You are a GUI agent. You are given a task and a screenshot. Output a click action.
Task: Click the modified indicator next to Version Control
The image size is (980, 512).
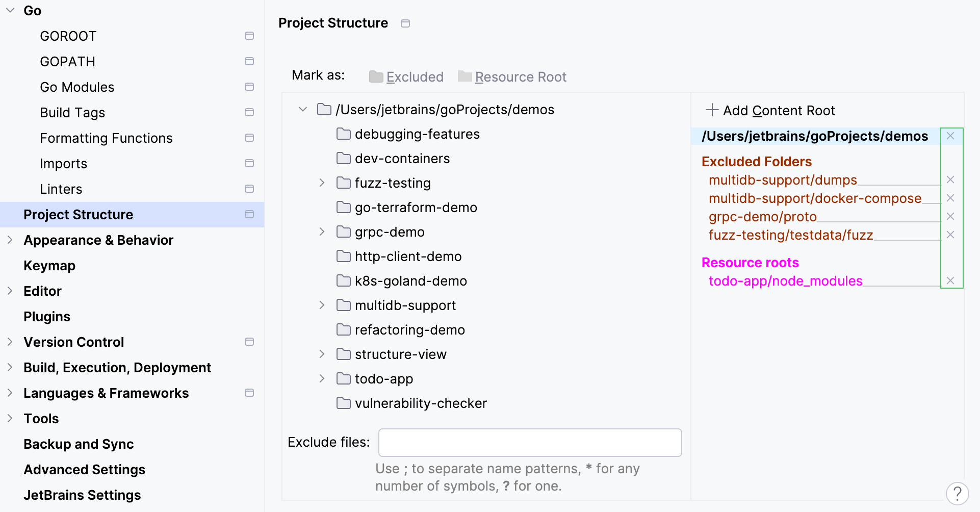pos(249,342)
